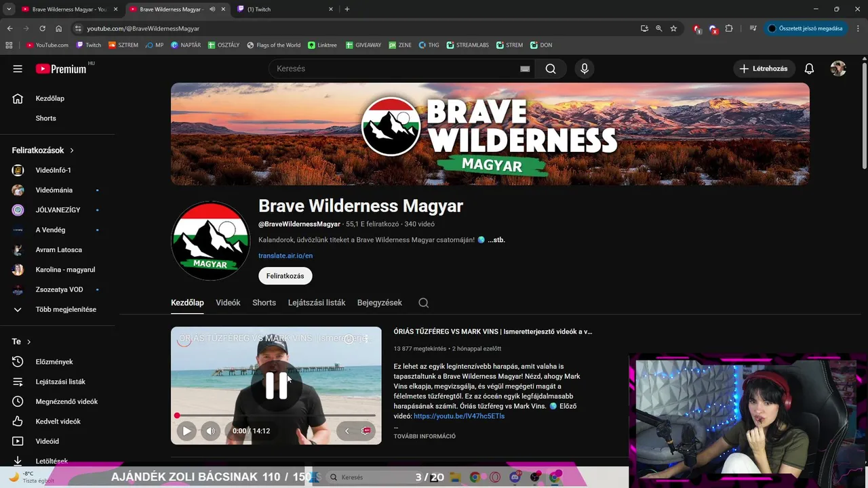Bookmark this page with star icon
868x488 pixels.
pos(673,28)
